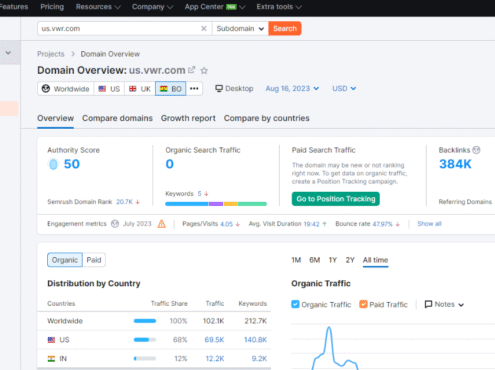
Task: Open the Notes dropdown
Action: click(x=444, y=304)
